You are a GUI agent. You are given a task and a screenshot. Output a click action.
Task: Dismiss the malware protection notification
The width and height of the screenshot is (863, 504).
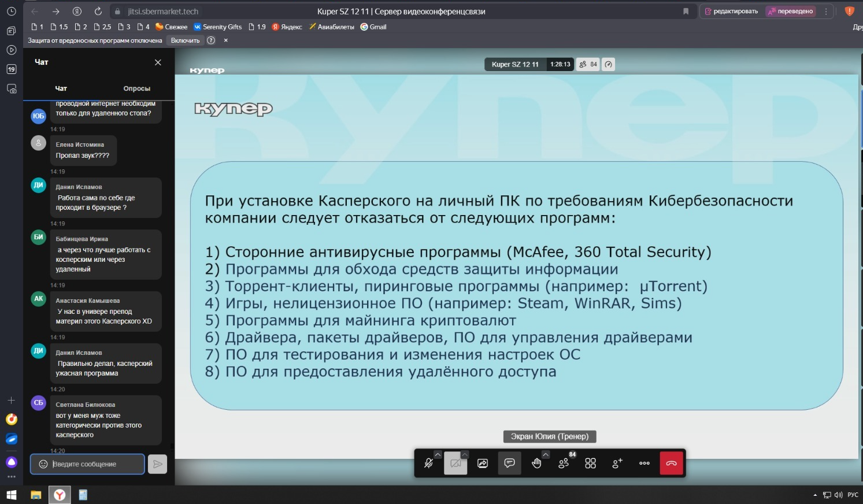tap(225, 40)
